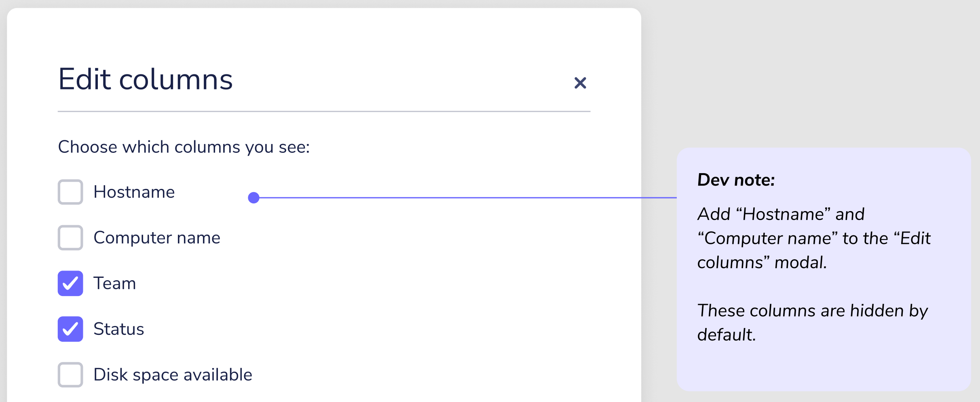980x402 pixels.
Task: Click the X icon in the modal header
Action: [x=580, y=83]
